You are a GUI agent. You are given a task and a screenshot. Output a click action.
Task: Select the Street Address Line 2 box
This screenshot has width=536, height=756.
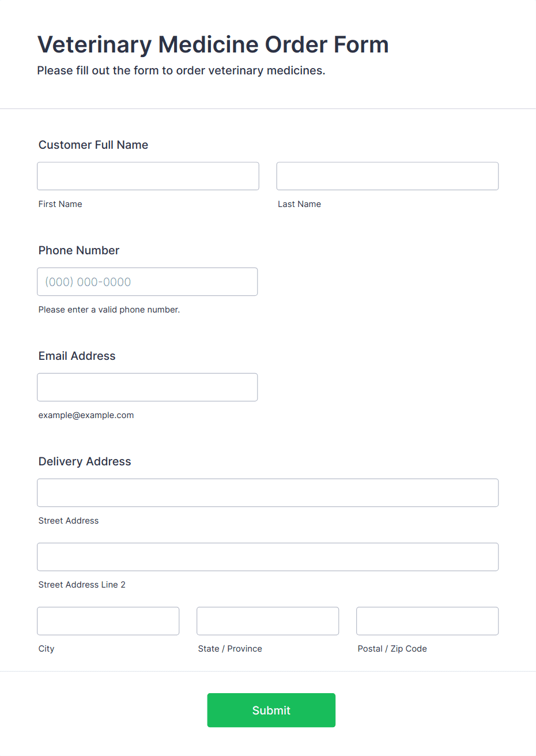pos(268,556)
